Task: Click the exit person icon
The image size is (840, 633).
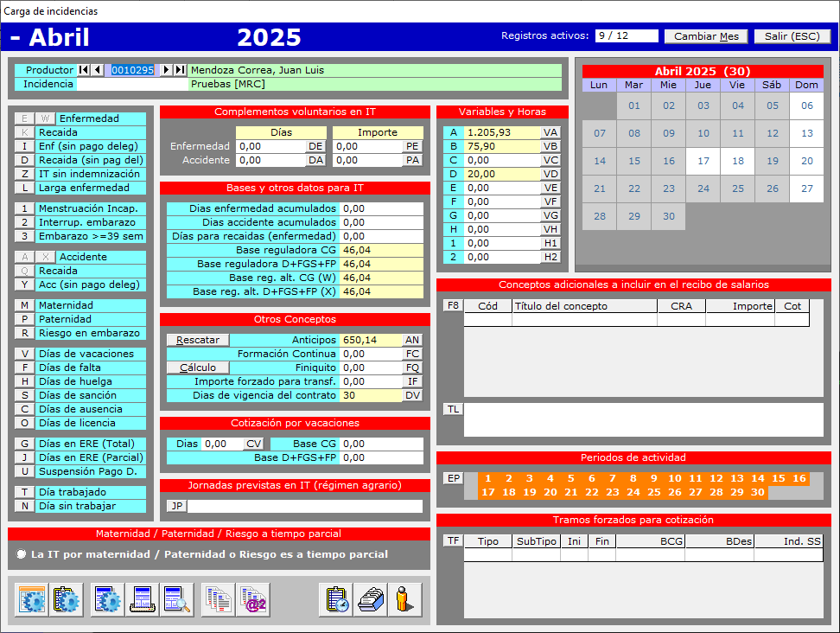Action: [404, 600]
